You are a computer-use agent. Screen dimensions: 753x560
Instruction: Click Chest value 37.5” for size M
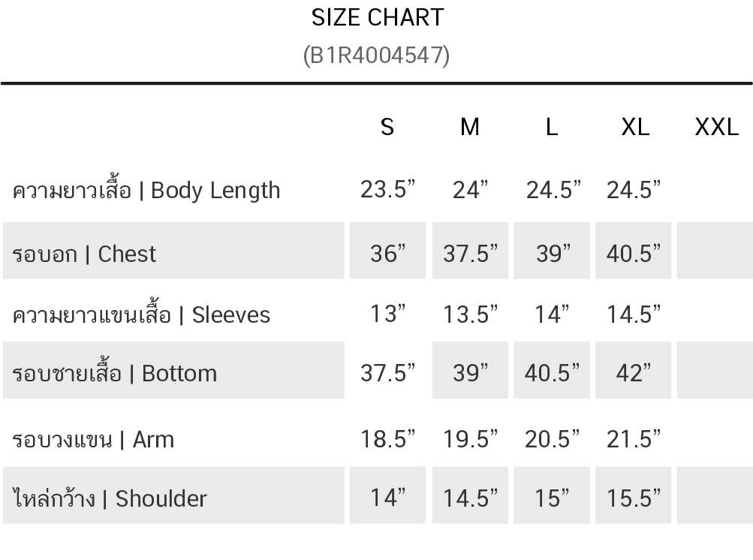coord(470,254)
